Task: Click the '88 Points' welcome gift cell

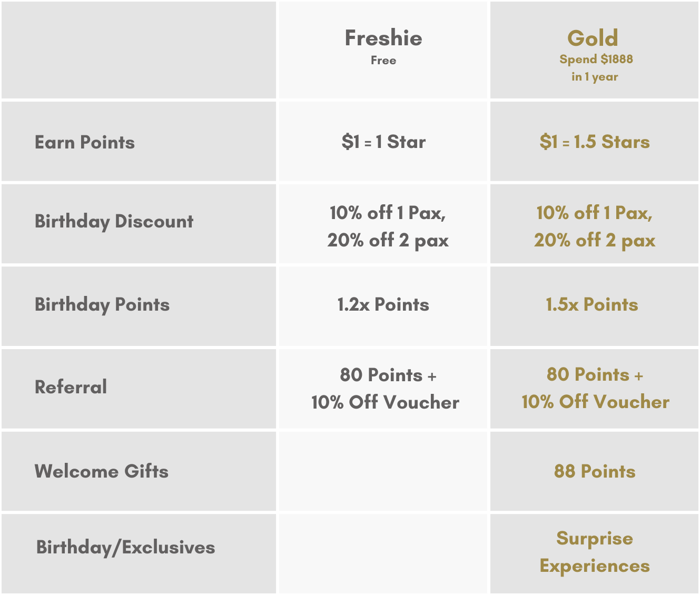Action: (595, 471)
